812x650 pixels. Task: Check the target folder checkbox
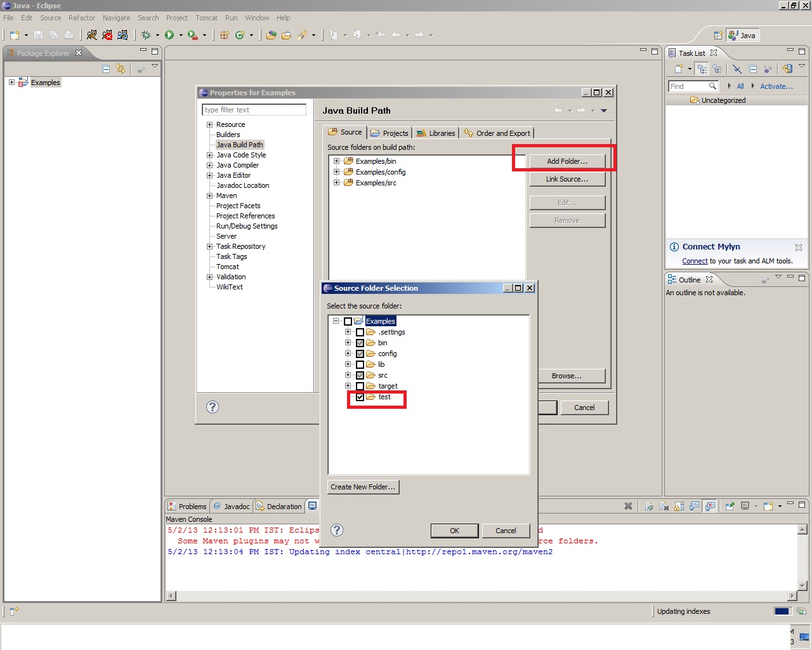tap(360, 386)
